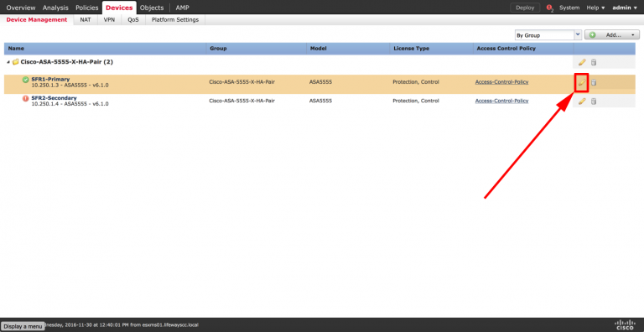
Task: Edit SFR1-Primary device with pencil icon
Action: [582, 82]
